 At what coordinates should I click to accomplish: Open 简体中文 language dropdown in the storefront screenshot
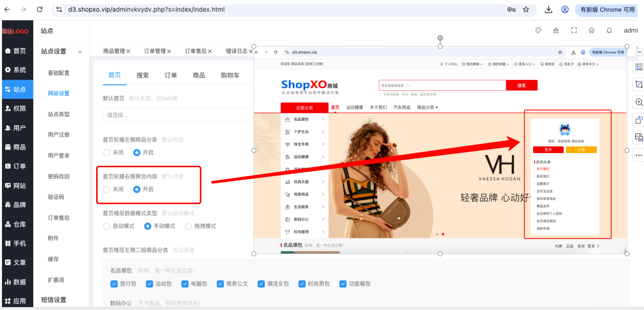click(588, 64)
